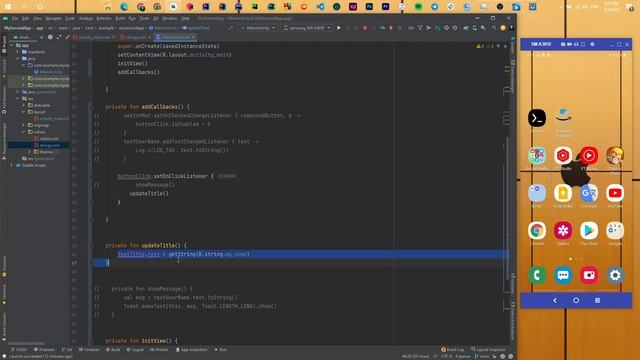This screenshot has width=640, height=360.
Task: Open the YT Music app on phone mirror
Action: coord(589,156)
